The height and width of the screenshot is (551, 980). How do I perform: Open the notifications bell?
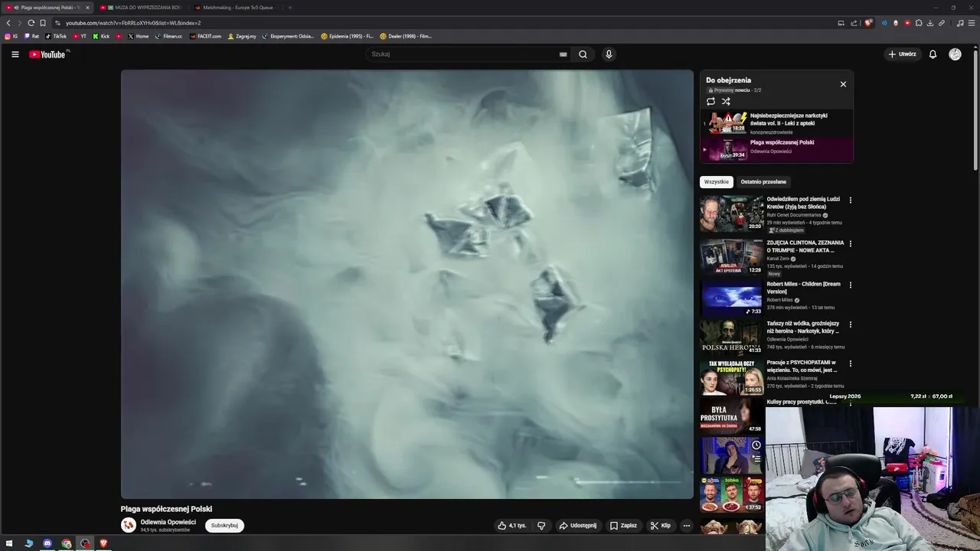click(x=933, y=54)
